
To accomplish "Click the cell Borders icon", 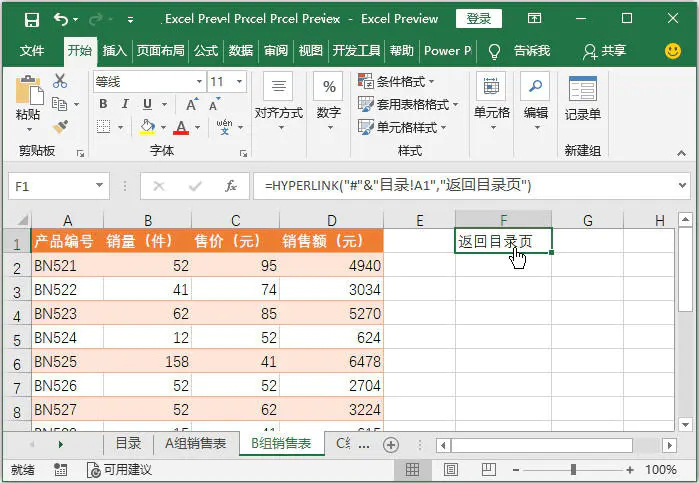I will pos(103,127).
